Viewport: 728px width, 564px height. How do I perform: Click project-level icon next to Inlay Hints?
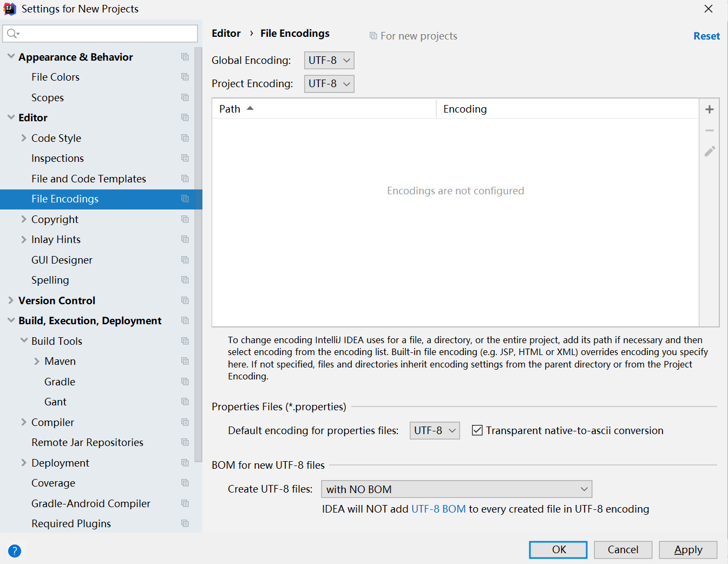tap(185, 239)
